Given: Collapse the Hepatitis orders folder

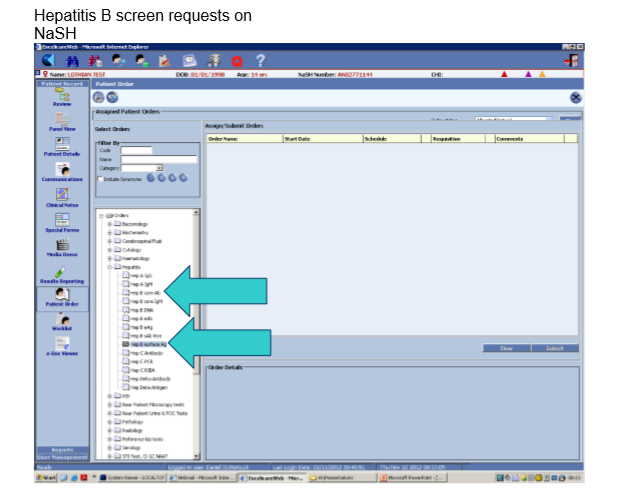Looking at the screenshot, I should coord(110,267).
